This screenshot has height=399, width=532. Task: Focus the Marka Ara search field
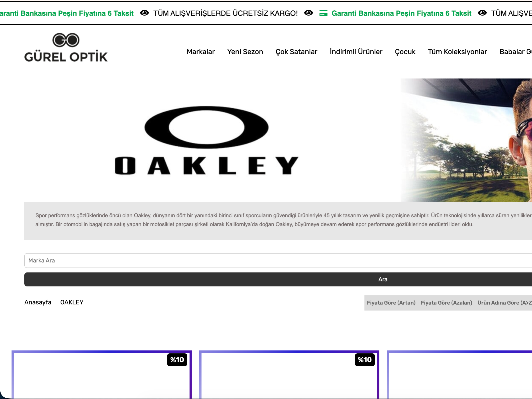pos(278,260)
